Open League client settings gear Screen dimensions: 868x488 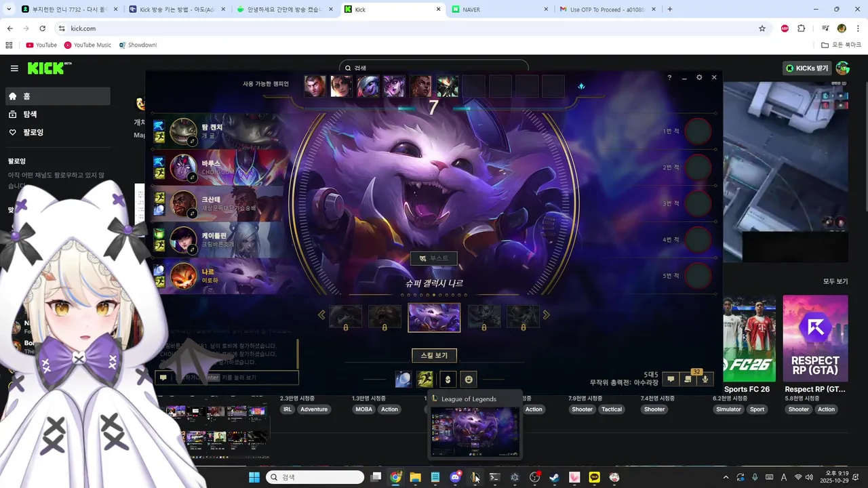699,78
